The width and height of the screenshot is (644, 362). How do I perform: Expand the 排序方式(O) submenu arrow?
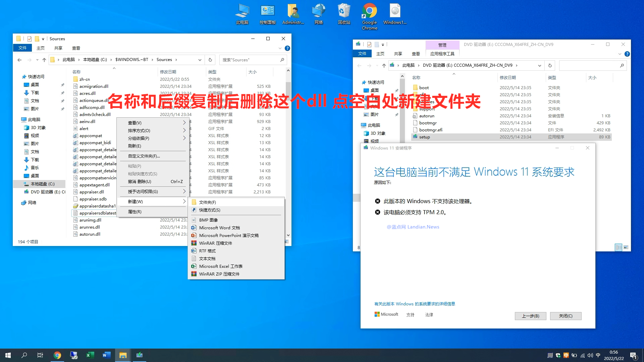click(184, 130)
